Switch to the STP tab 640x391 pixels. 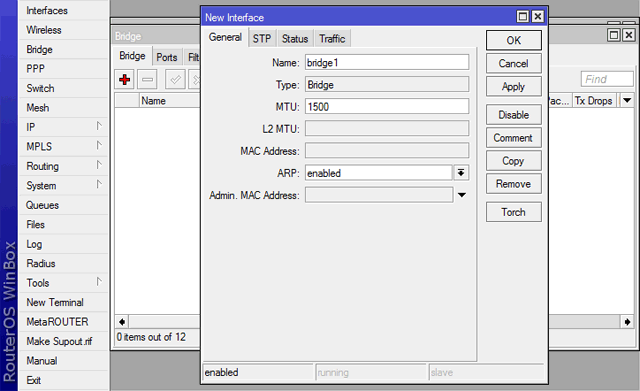(x=262, y=38)
